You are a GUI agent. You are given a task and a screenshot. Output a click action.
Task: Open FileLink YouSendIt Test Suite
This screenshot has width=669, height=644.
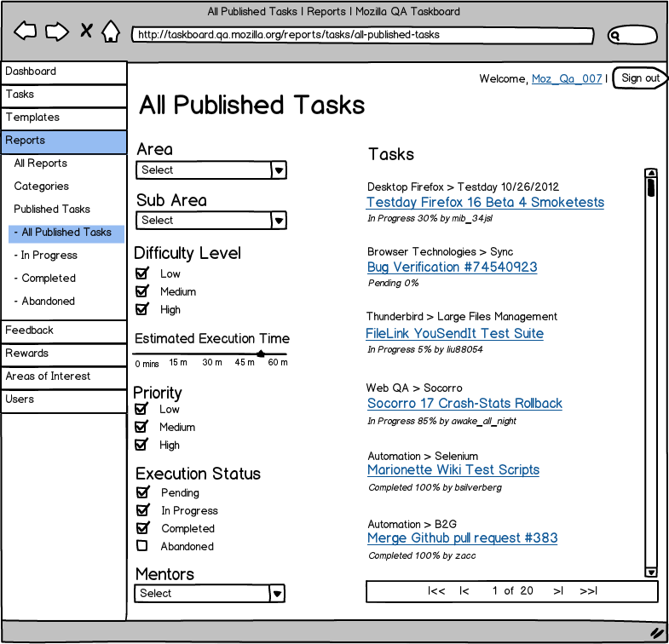tap(455, 334)
